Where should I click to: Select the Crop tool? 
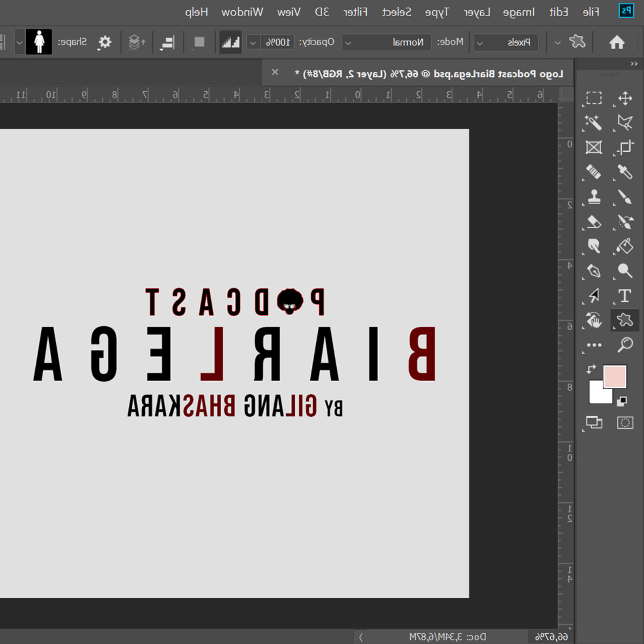pyautogui.click(x=625, y=147)
